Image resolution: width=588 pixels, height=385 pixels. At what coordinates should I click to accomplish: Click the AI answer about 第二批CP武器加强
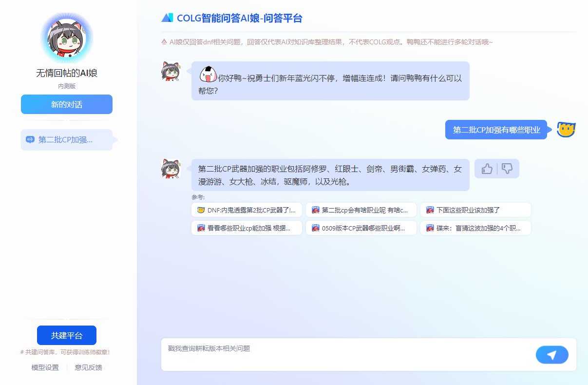click(330, 175)
